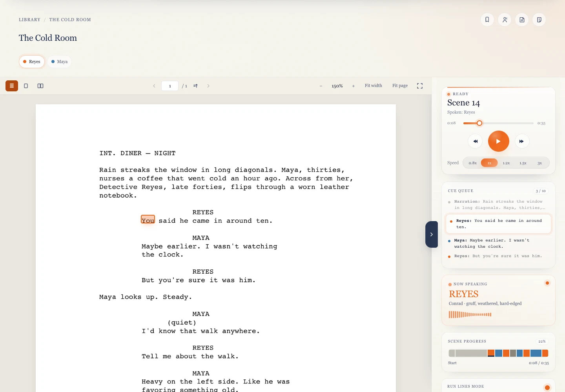Viewport: 565px width, 392px height.
Task: Rewind to previous cue
Action: point(475,141)
